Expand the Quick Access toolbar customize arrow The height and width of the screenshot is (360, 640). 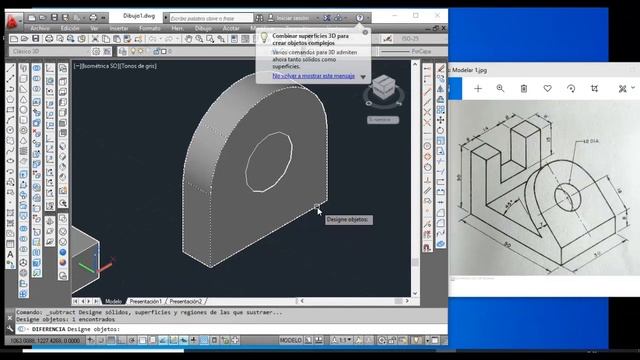tap(104, 18)
